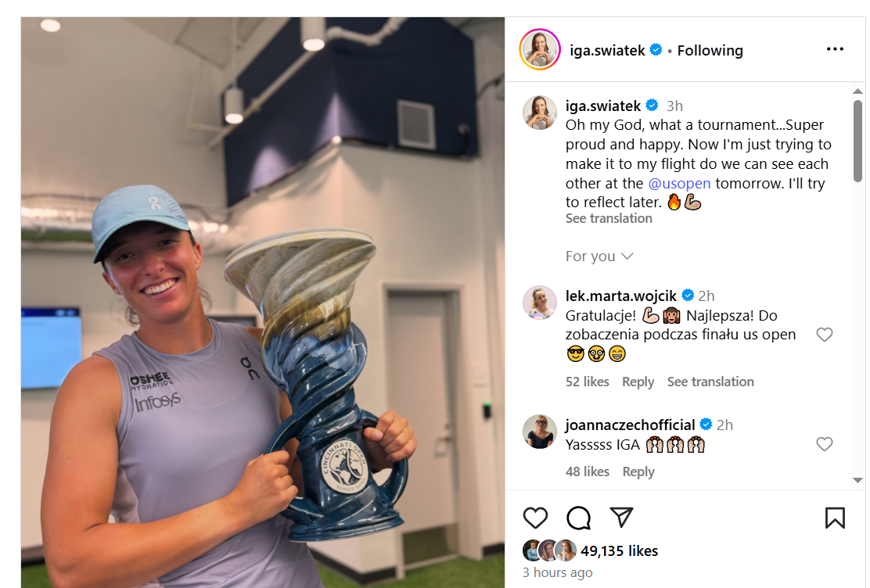Click See translation under the caption
Screen dimensions: 870x588
(x=609, y=219)
